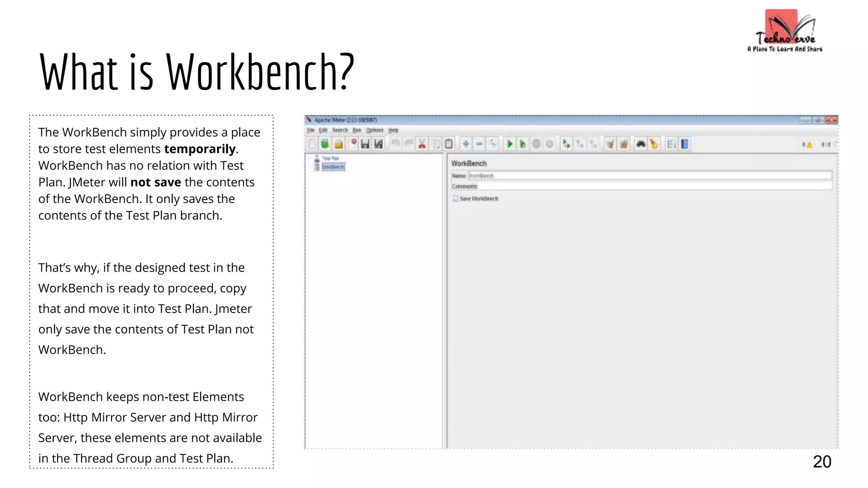
Task: Open the File menu
Action: [311, 130]
